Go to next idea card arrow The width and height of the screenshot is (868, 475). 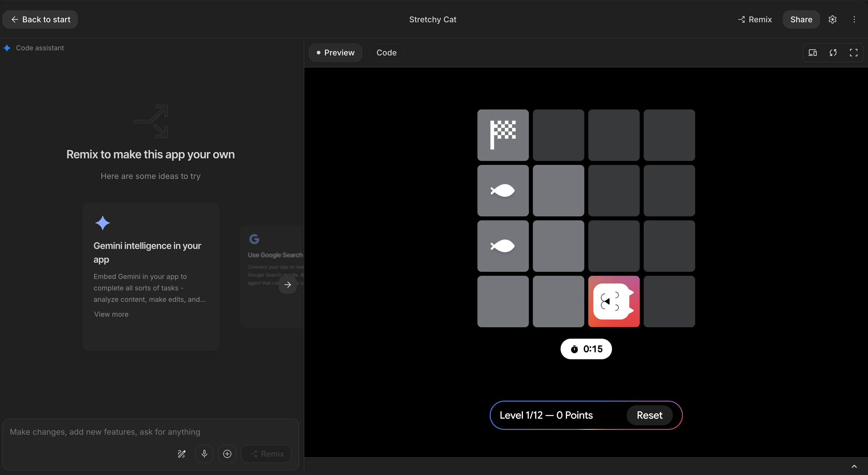point(287,285)
